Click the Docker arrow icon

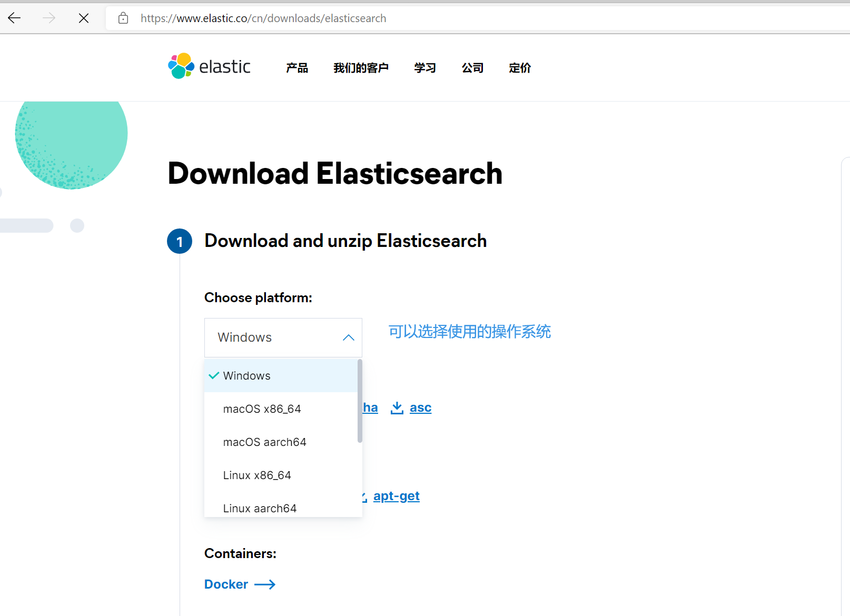tap(265, 584)
